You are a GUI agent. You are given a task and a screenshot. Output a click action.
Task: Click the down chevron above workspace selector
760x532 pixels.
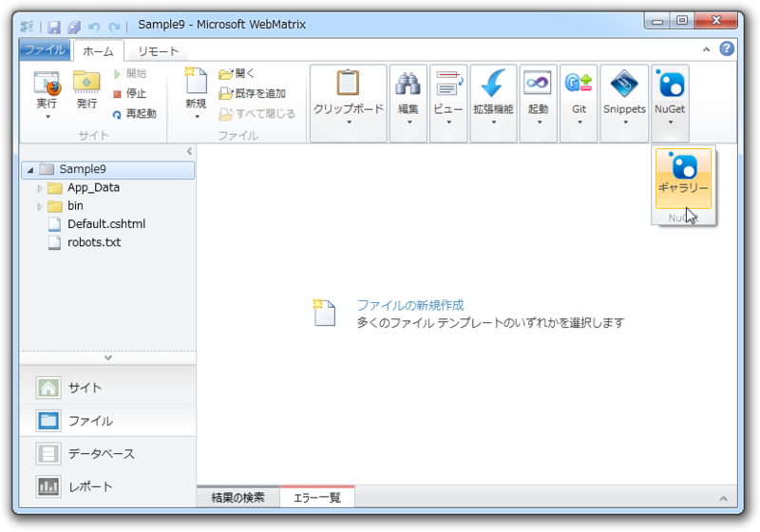pyautogui.click(x=107, y=357)
